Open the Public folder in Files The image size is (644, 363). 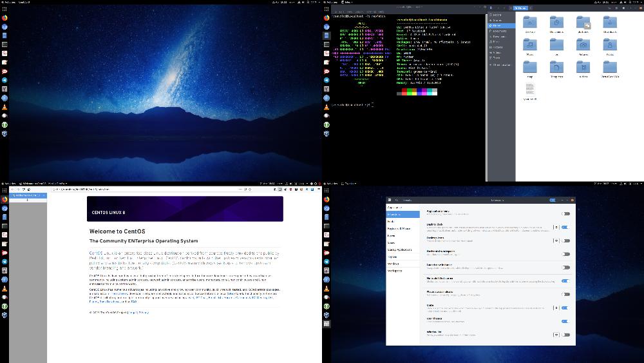610,46
